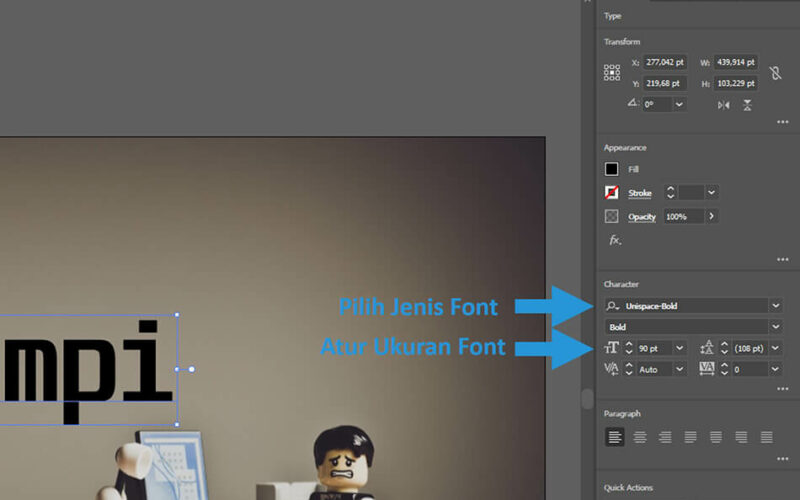The image size is (800, 500).
Task: Flip selection along vertical axis
Action: tap(747, 105)
